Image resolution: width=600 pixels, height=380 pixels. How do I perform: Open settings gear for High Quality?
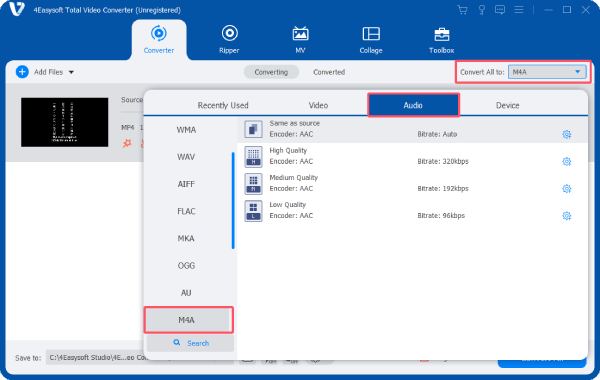click(567, 161)
